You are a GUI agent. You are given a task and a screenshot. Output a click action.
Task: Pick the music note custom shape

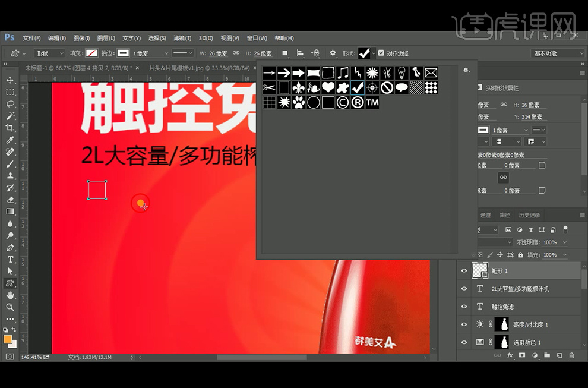(343, 73)
